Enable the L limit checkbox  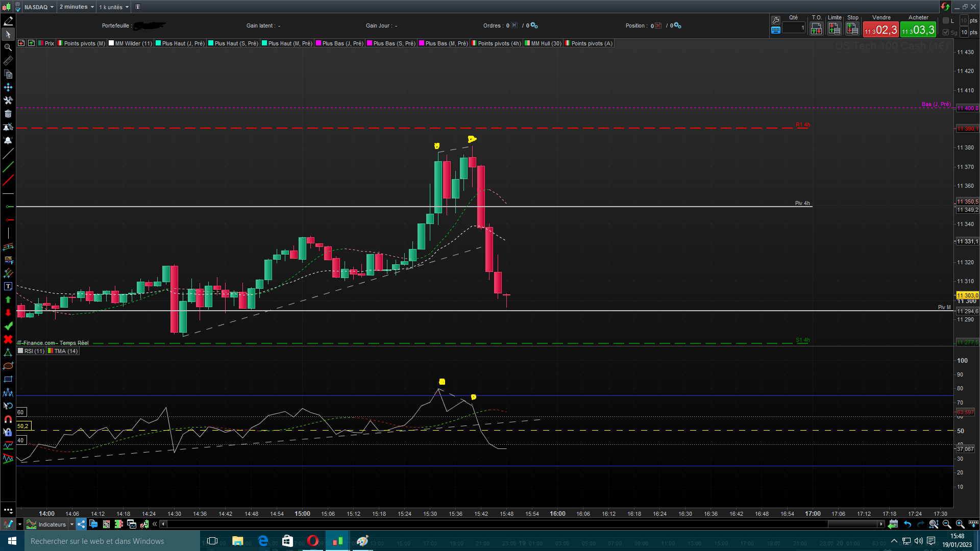tap(946, 20)
